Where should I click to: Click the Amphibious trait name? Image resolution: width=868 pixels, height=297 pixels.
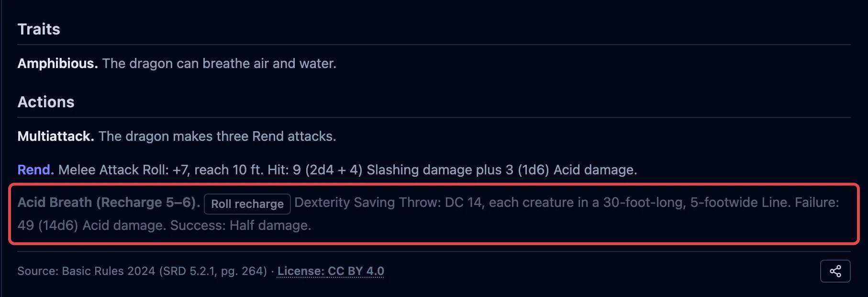[57, 64]
